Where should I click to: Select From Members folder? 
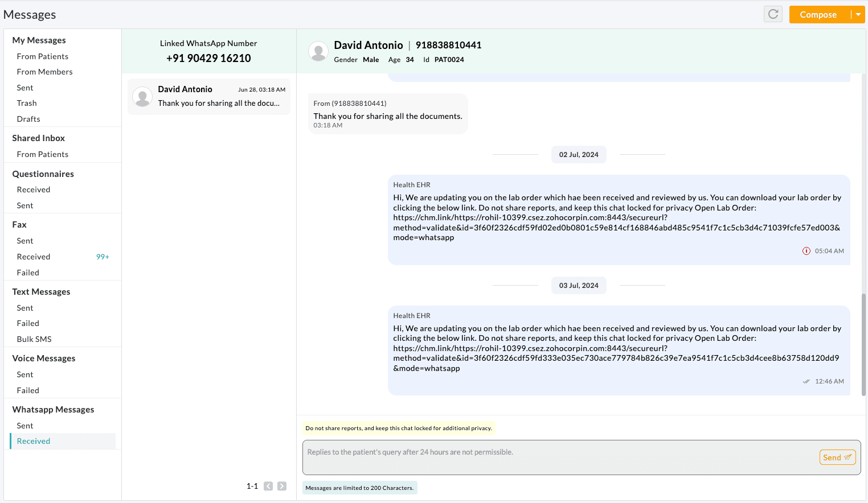[x=45, y=72]
